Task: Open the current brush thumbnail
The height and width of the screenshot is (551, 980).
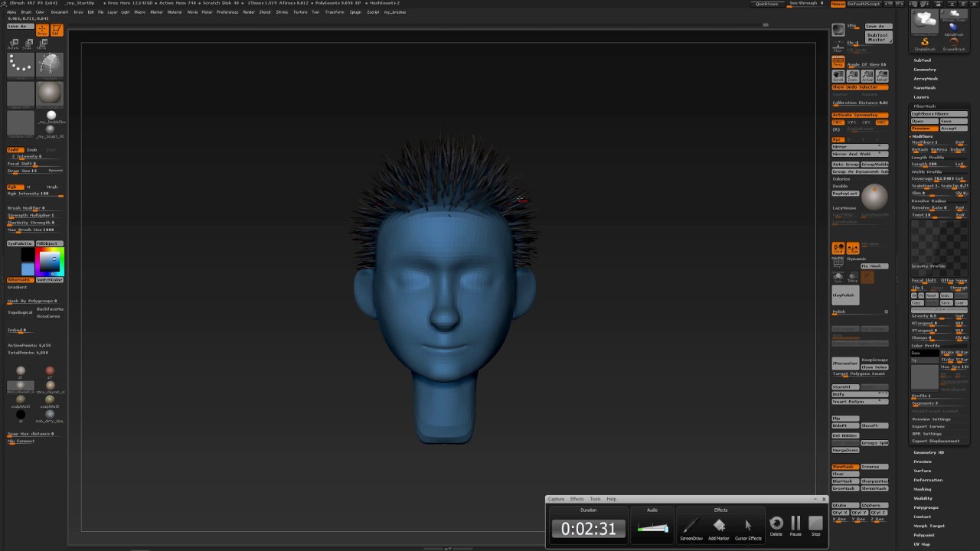Action: pos(49,65)
